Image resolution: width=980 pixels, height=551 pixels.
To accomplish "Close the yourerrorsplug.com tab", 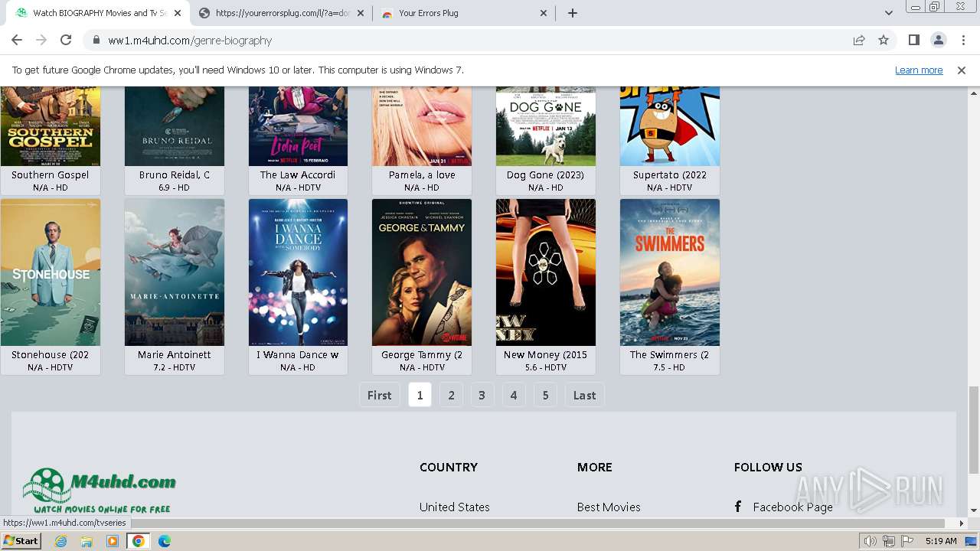I will tap(361, 13).
